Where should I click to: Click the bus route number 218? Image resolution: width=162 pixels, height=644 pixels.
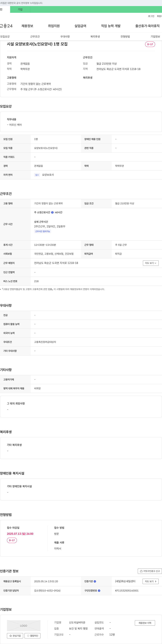pyautogui.click(x=36, y=281)
